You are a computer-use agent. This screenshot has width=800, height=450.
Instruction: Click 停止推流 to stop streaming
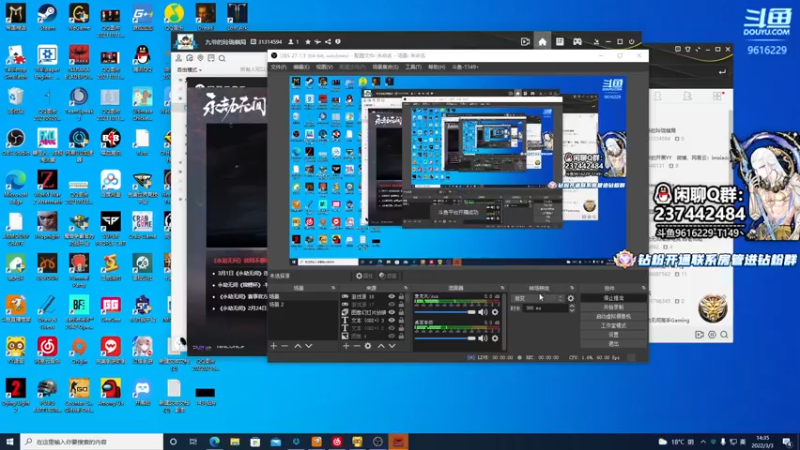[x=613, y=298]
